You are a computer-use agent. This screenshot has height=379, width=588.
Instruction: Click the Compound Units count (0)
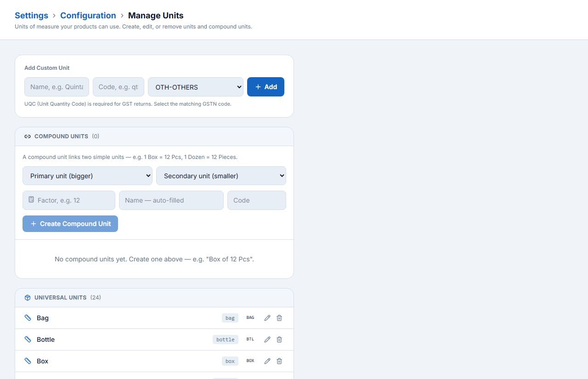(x=96, y=136)
